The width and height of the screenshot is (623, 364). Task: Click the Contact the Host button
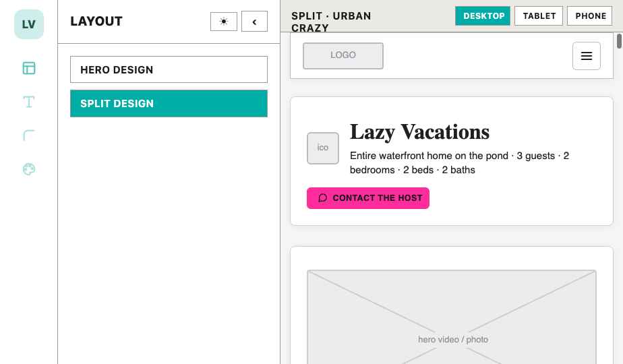coord(368,198)
